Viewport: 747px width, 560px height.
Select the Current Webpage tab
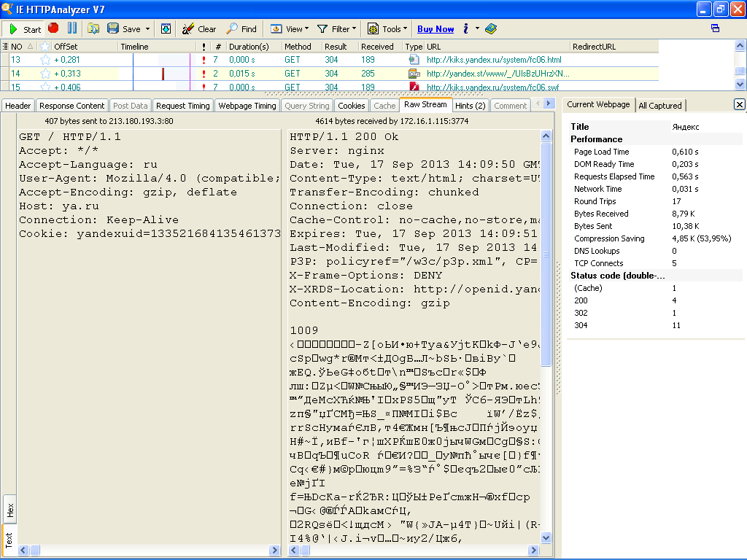[598, 105]
